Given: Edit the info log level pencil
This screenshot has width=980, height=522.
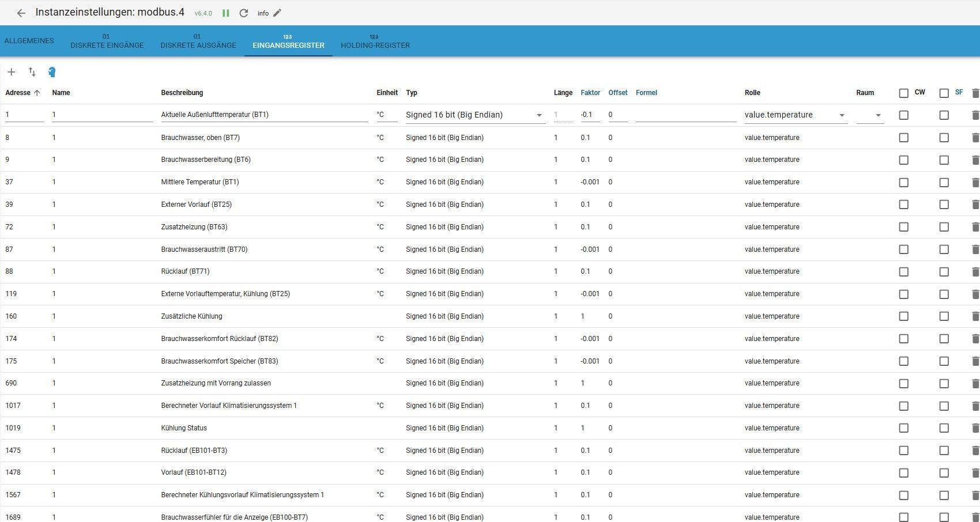Looking at the screenshot, I should click(277, 13).
